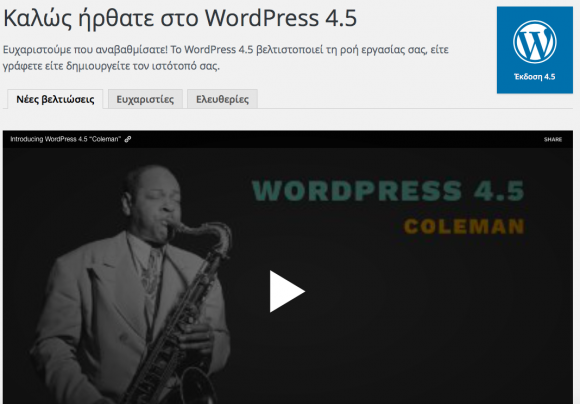Switch to the Ελευθερίες tab
Viewport: 580px width, 404px height.
pos(222,99)
